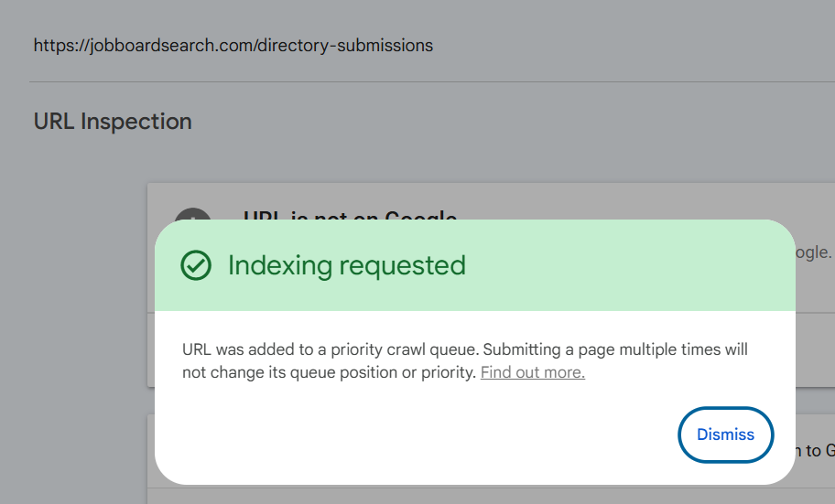Click the cut-off "ogle." text at right edge
835x504 pixels.
click(x=813, y=252)
